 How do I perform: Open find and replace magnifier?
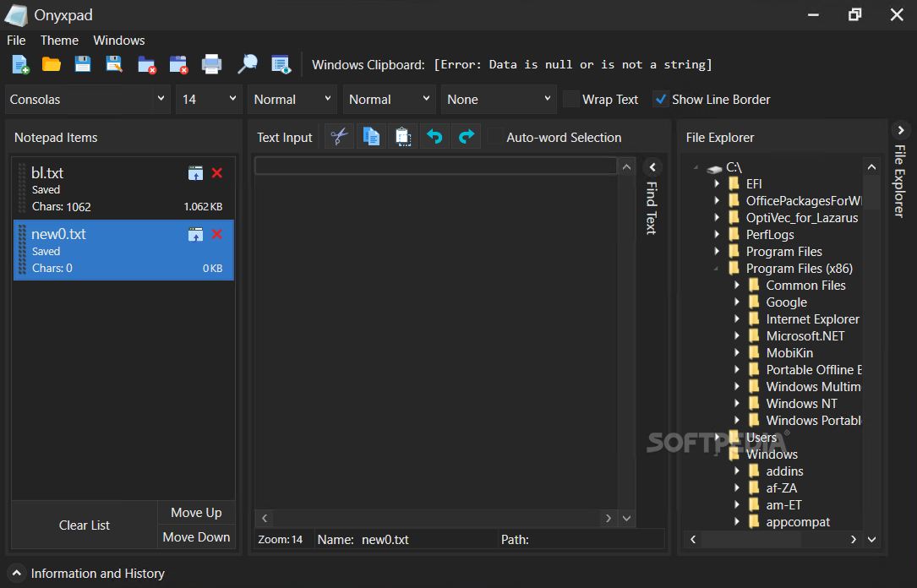coord(248,64)
